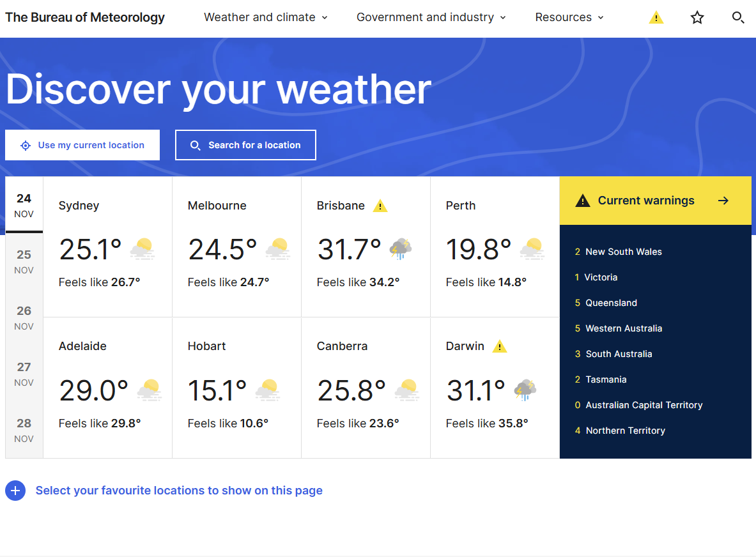This screenshot has height=557, width=756.
Task: Click Hobart partly cloudy weather icon
Action: [268, 390]
